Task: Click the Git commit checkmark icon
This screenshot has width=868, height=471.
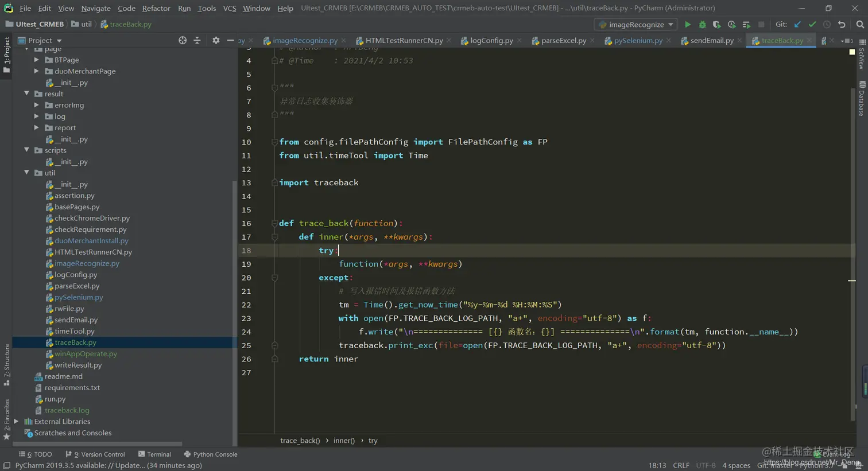Action: [812, 25]
